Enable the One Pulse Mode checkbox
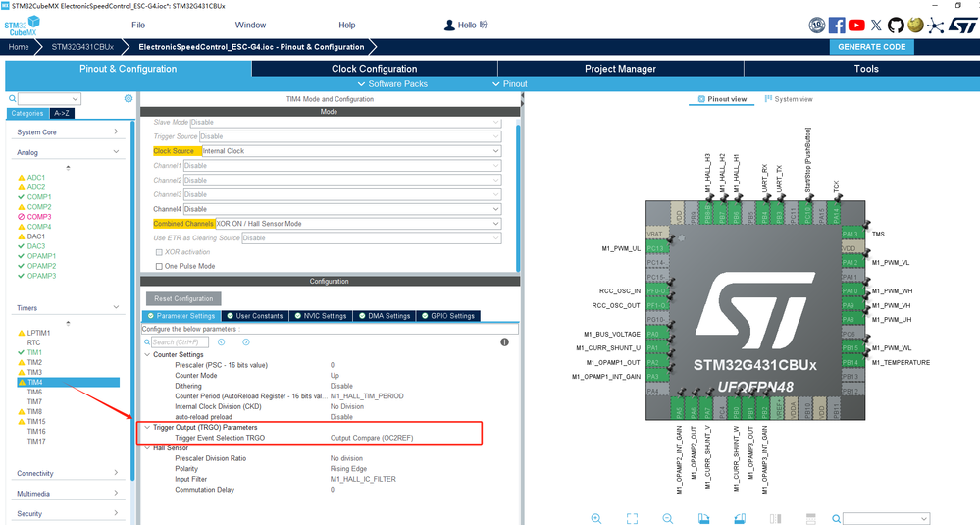 click(x=159, y=266)
